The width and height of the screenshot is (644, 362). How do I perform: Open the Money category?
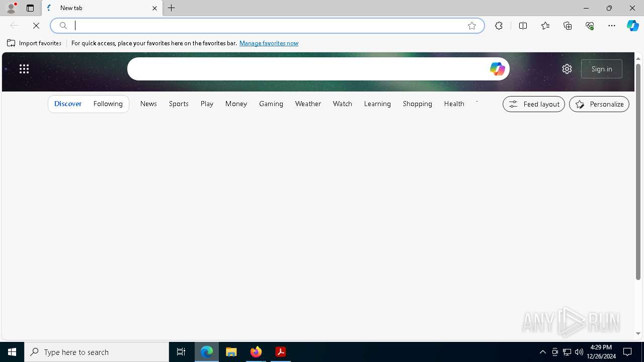click(236, 104)
